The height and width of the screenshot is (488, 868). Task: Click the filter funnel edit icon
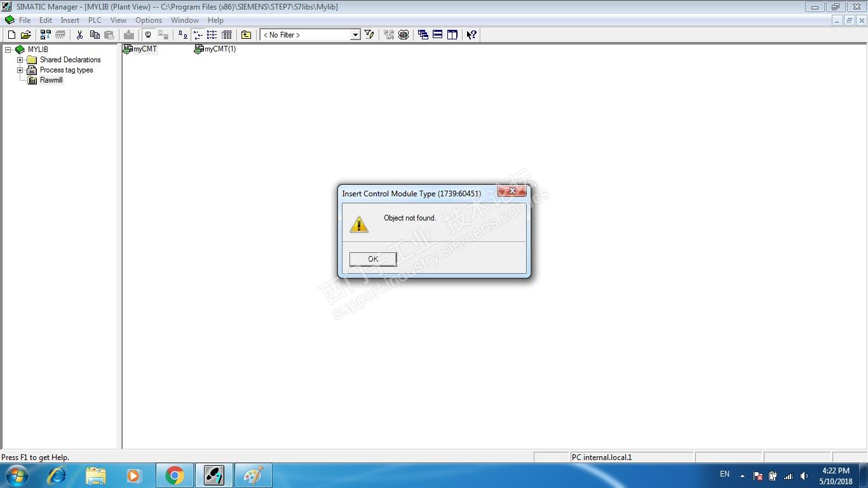tap(369, 35)
